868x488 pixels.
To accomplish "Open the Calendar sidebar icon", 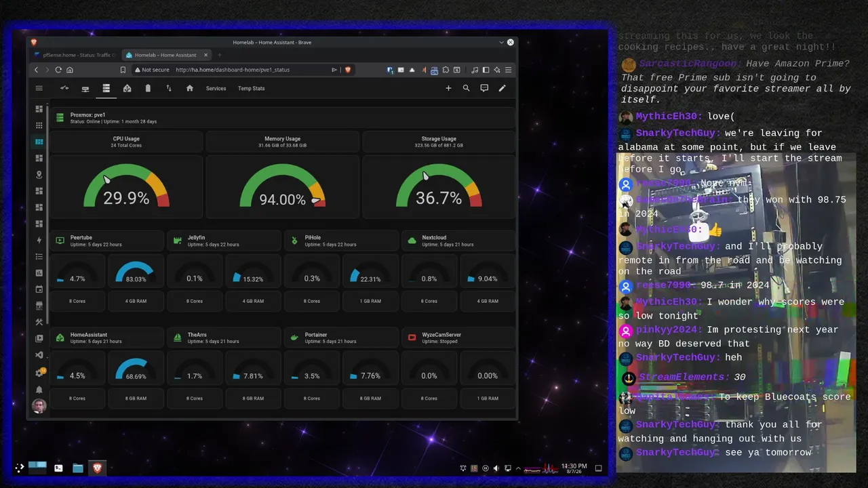I will point(39,289).
